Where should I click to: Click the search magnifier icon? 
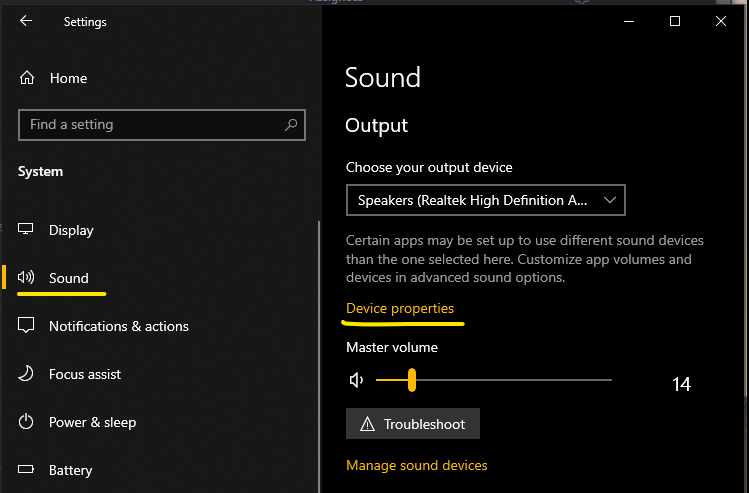point(291,125)
